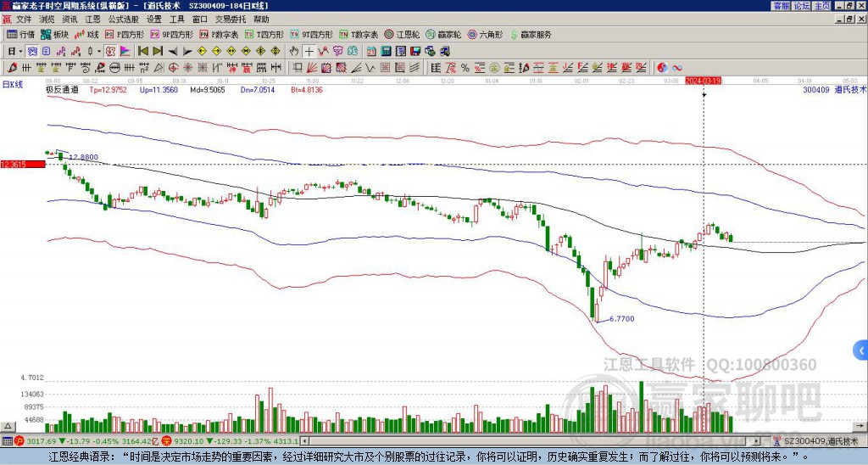The image size is (868, 465).
Task: Open the 帮助 menu
Action: click(x=261, y=20)
